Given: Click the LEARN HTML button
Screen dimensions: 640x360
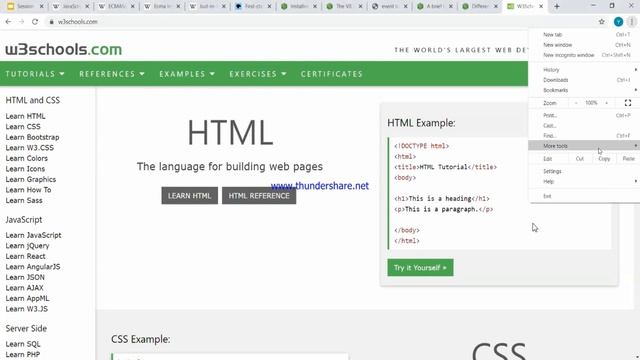Looking at the screenshot, I should (x=189, y=196).
